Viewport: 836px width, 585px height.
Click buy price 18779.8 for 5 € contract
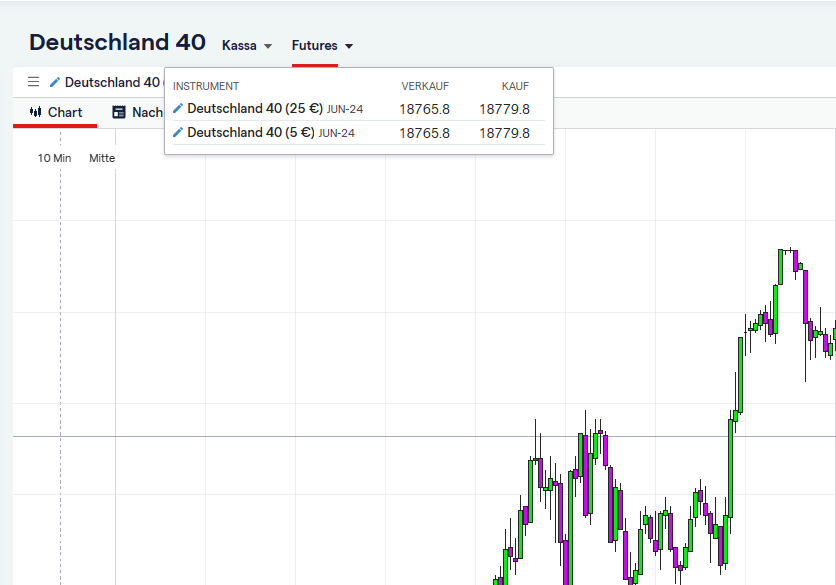point(504,133)
